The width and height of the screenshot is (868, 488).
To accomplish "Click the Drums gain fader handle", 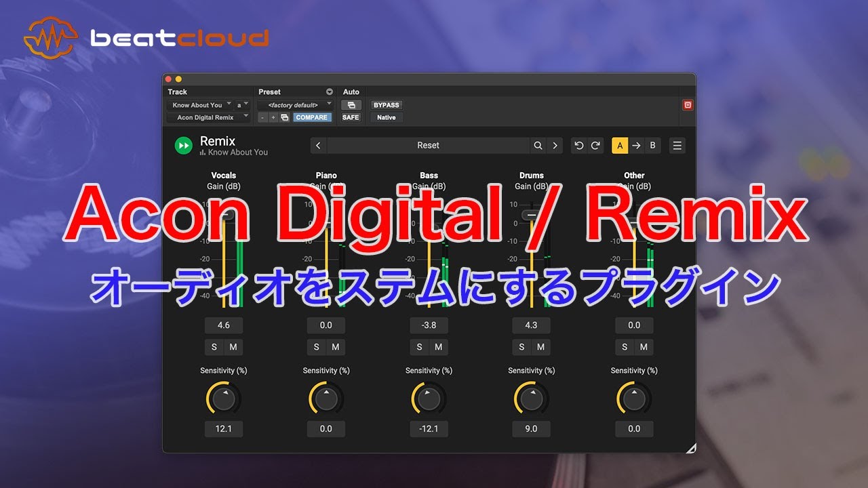I will pos(531,216).
